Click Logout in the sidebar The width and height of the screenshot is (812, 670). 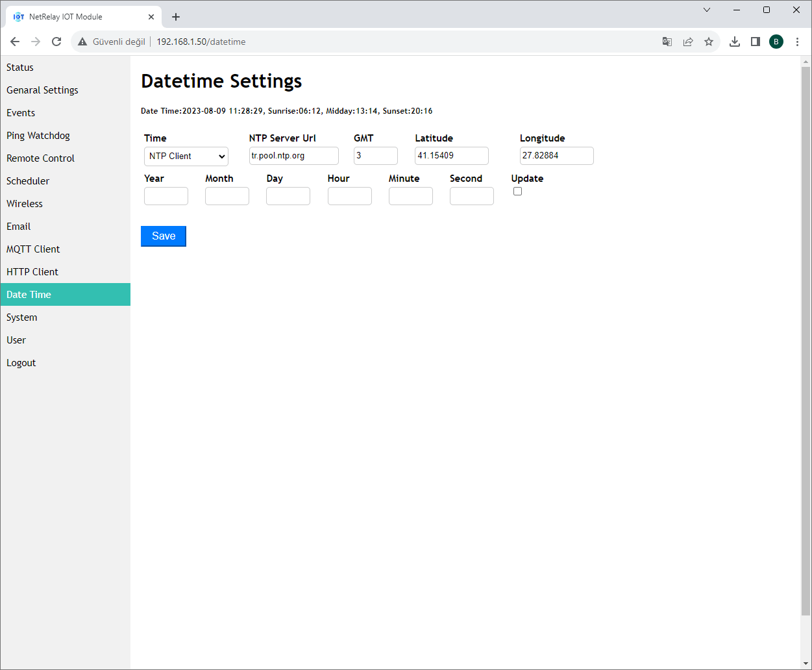[x=21, y=362]
